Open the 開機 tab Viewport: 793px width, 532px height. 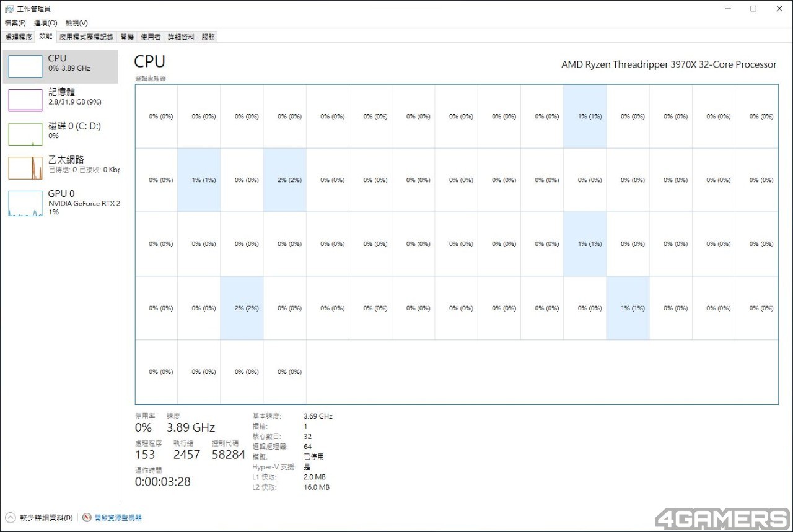click(x=127, y=37)
